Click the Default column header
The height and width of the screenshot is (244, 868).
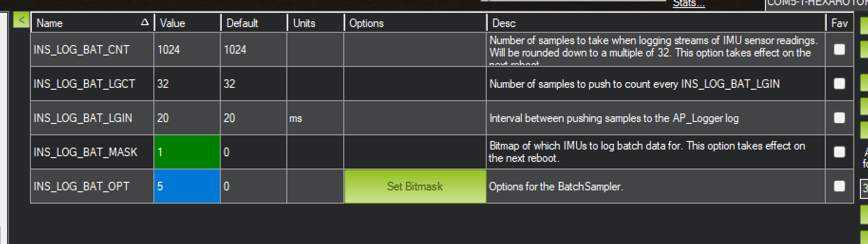(254, 23)
